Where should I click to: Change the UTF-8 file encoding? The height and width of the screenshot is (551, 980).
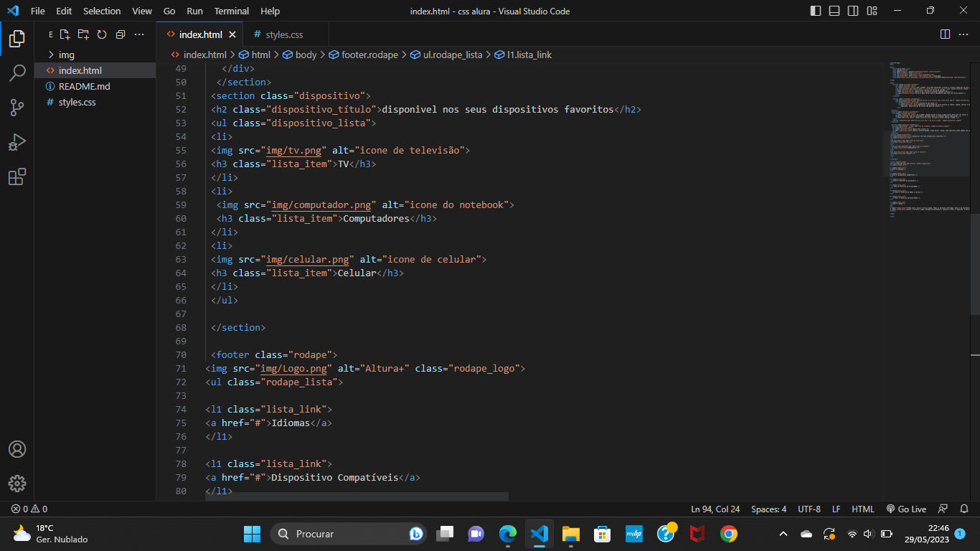809,509
